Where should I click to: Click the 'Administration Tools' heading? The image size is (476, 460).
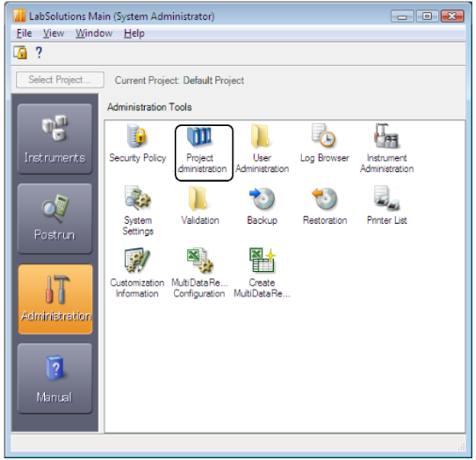tap(150, 107)
